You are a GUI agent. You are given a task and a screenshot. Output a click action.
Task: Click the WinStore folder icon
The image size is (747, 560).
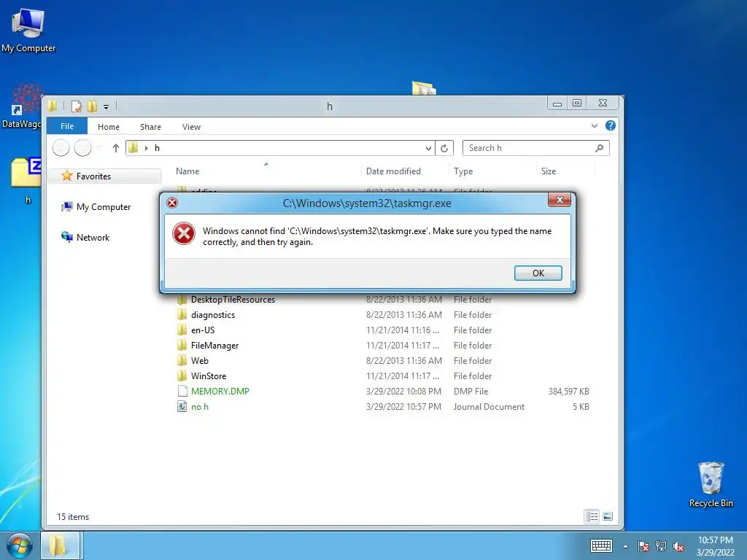182,376
